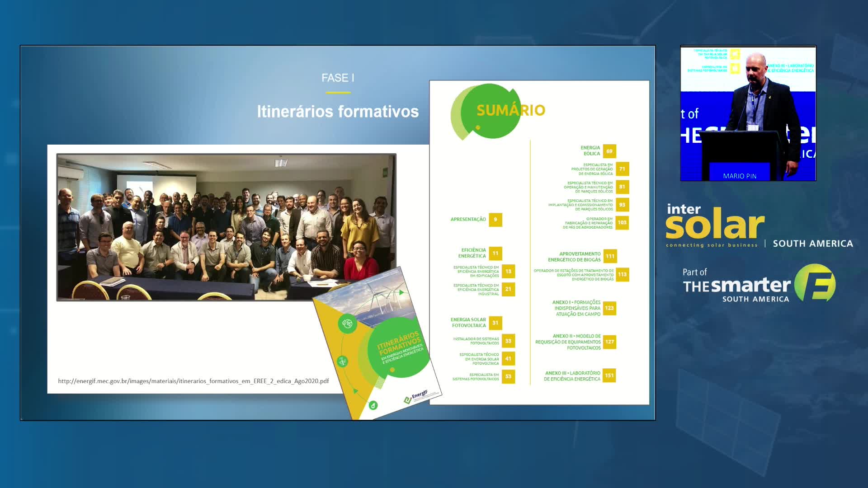The height and width of the screenshot is (488, 868).
Task: Click 'ENERGIA EÓLICA' section entry
Action: click(590, 150)
